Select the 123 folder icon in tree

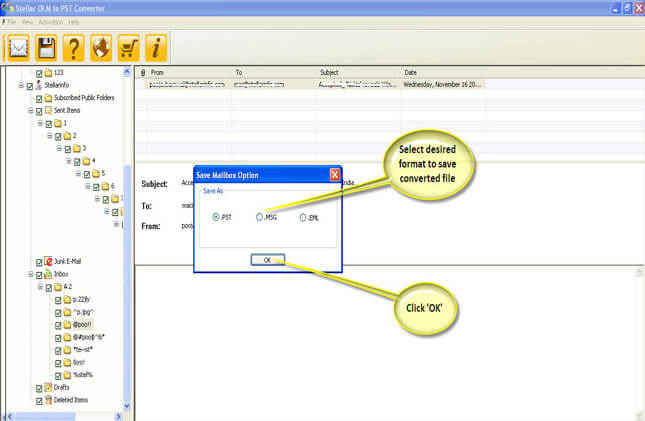pyautogui.click(x=49, y=73)
